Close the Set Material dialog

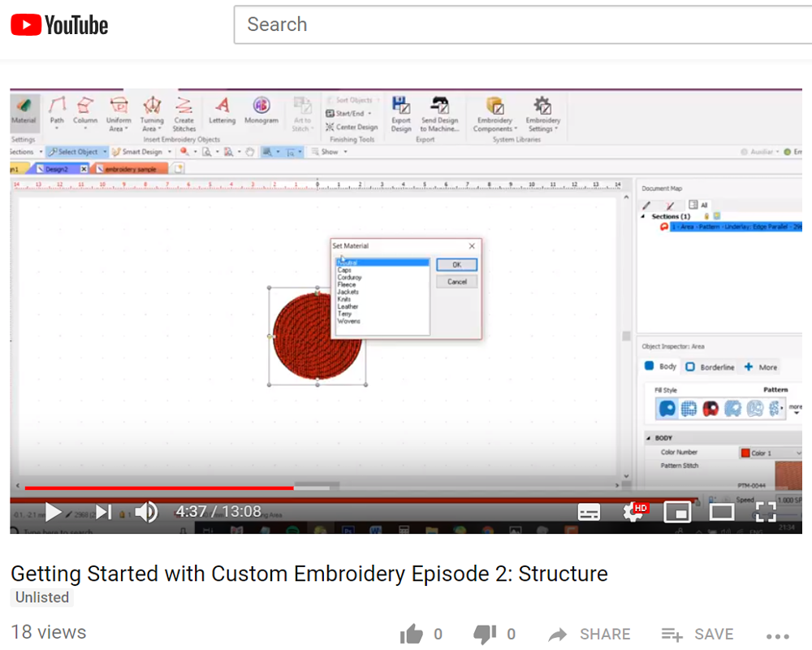(x=472, y=245)
